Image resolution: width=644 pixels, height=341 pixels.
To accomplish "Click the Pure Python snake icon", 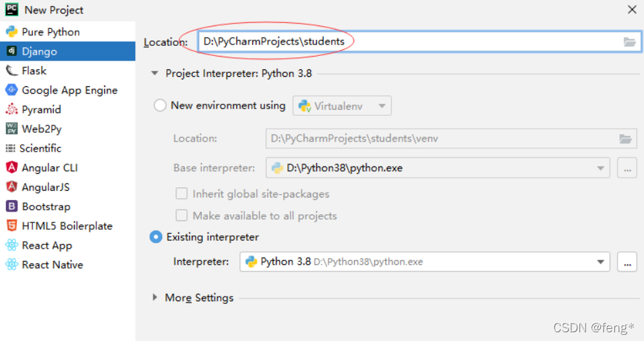I will tap(11, 32).
